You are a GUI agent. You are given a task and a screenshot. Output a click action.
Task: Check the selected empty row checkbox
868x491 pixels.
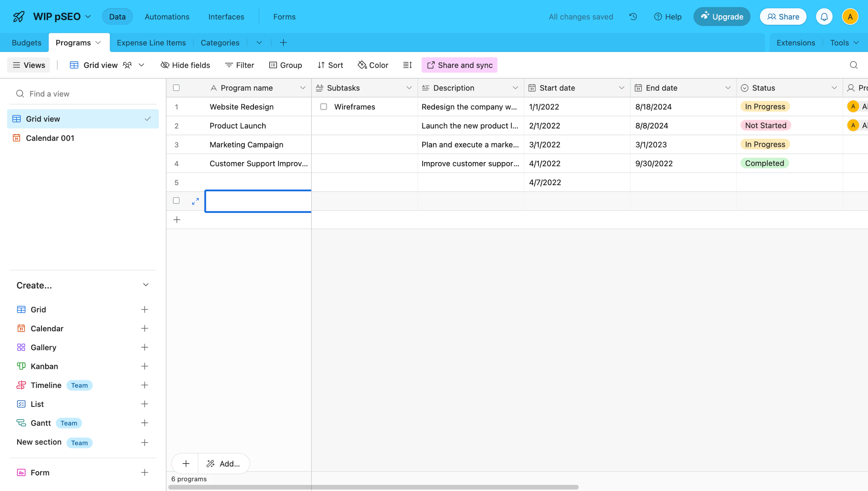[x=176, y=201]
